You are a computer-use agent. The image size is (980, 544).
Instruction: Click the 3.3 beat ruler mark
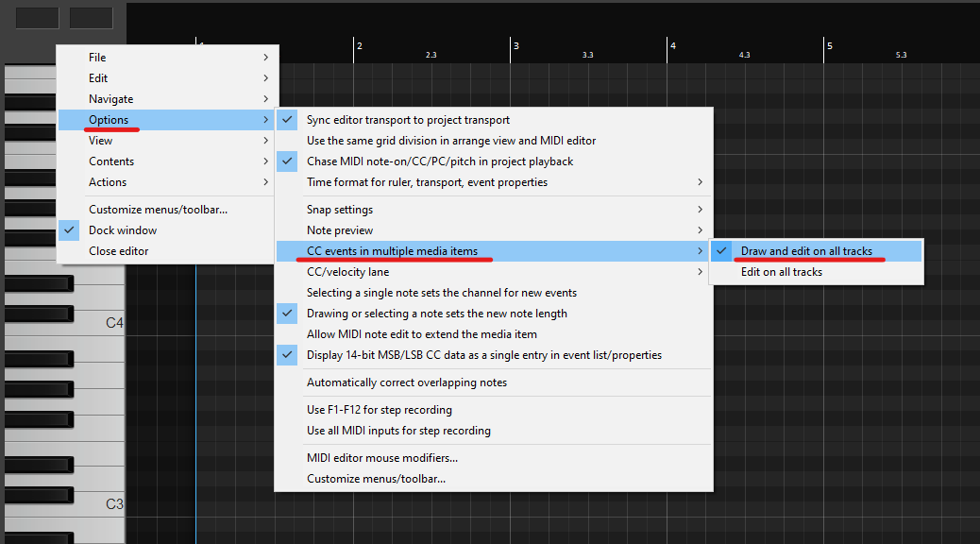click(587, 55)
